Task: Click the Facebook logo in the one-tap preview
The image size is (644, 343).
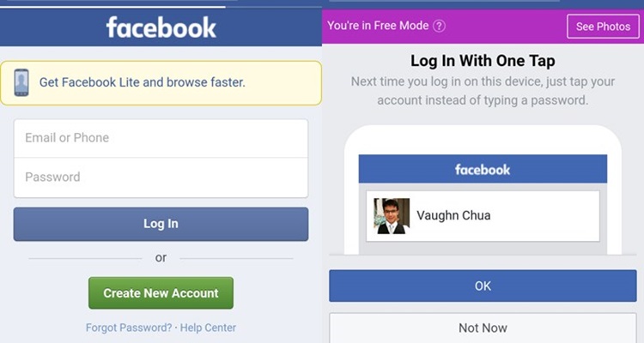Action: click(483, 170)
